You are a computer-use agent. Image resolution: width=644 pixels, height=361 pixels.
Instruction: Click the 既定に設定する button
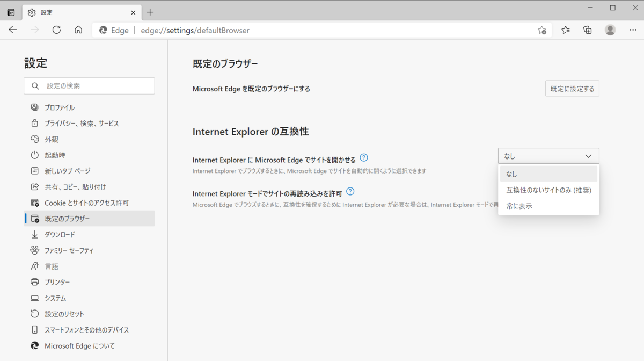(572, 89)
